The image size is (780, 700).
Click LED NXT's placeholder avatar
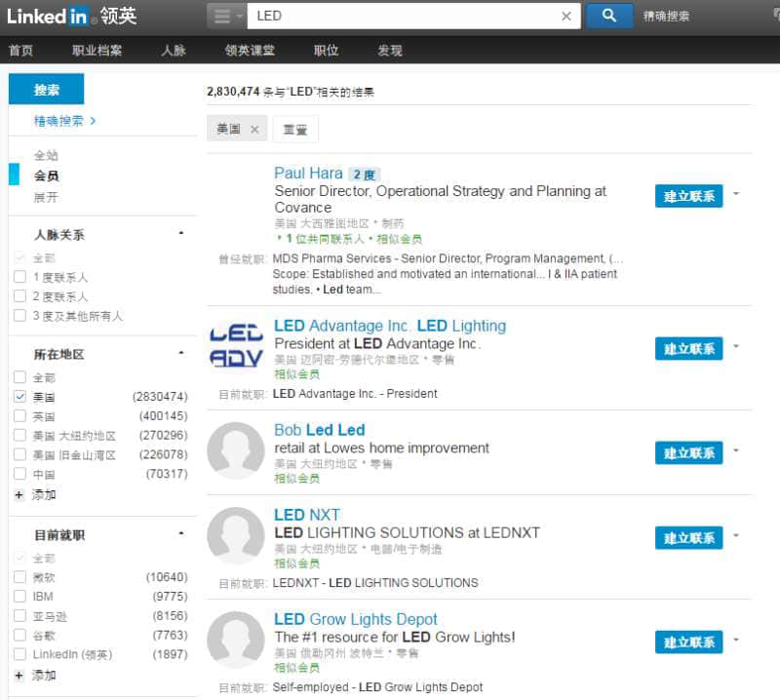[x=236, y=537]
